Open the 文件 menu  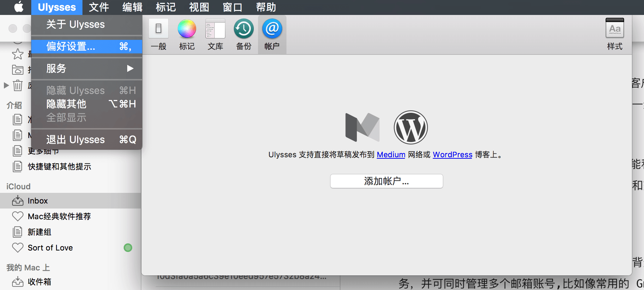[99, 7]
